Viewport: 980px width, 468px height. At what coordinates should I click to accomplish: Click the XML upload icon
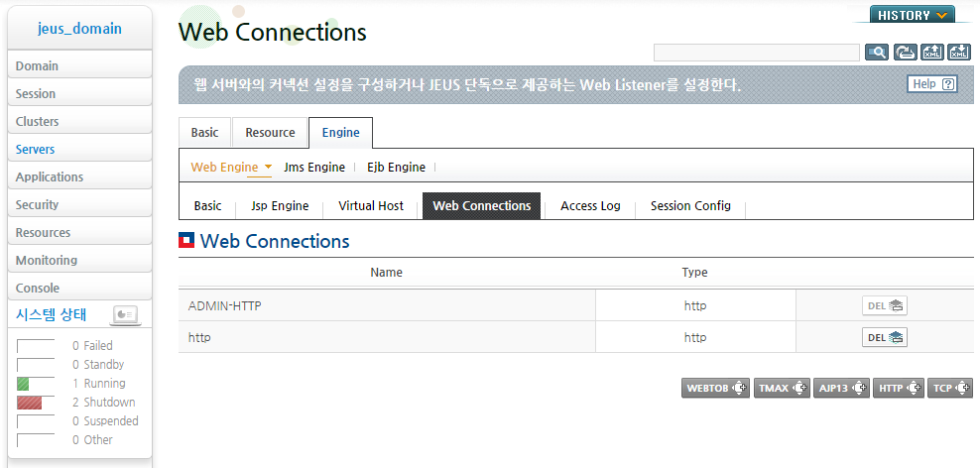(x=931, y=53)
